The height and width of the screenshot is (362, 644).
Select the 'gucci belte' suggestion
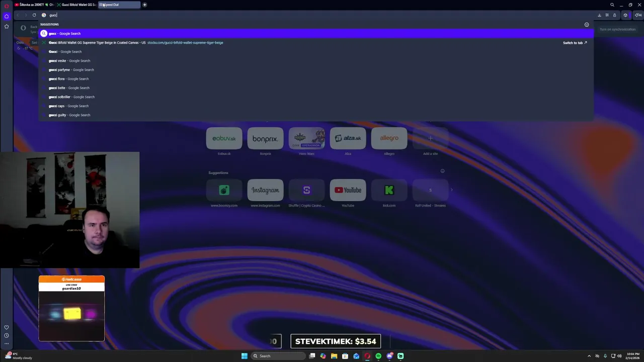click(x=317, y=88)
